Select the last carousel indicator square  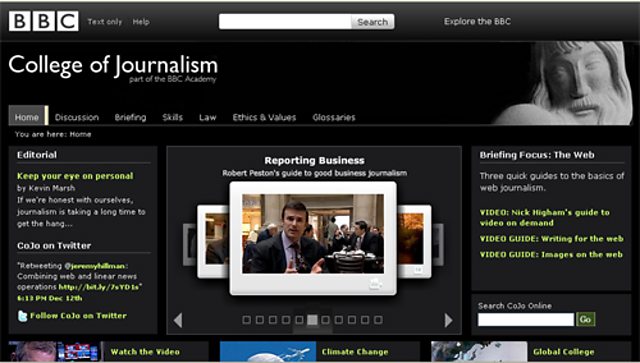point(378,320)
